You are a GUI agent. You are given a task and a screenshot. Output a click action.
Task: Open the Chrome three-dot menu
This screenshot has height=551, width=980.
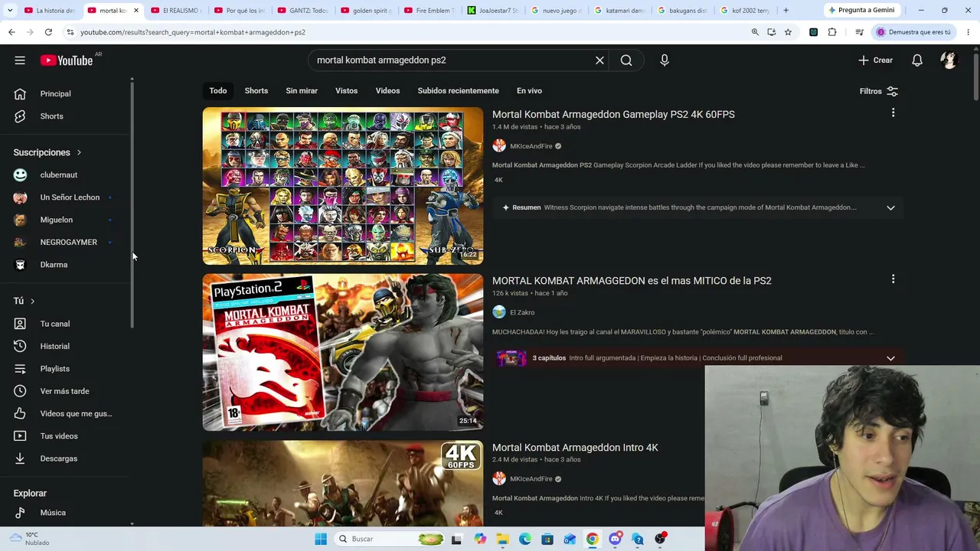[969, 32]
